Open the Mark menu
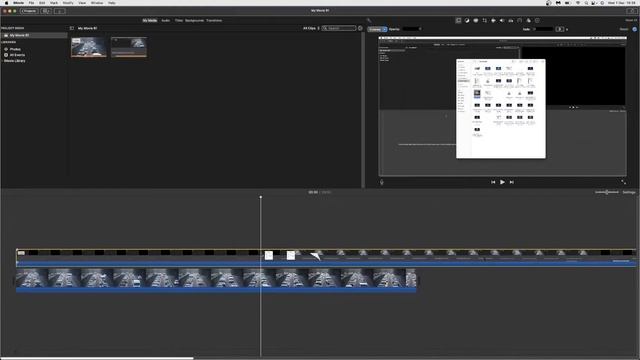The height and width of the screenshot is (360, 640). (54, 3)
